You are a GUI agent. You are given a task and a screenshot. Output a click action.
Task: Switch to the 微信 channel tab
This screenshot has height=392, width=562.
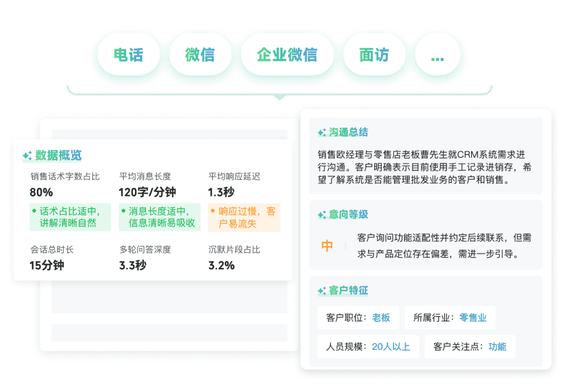(200, 55)
